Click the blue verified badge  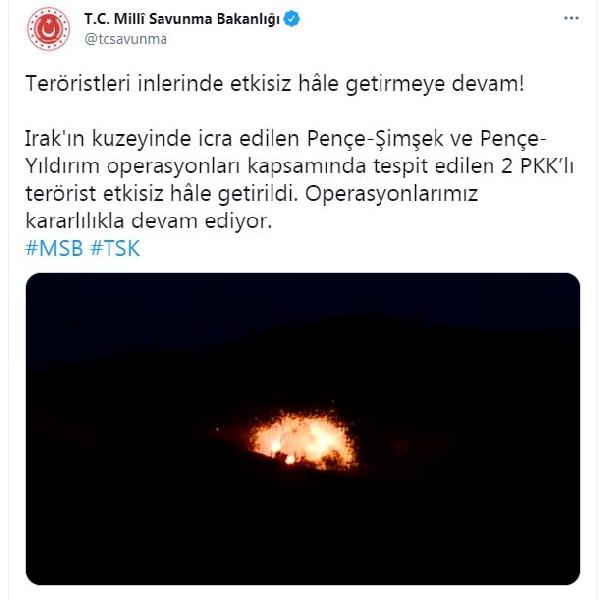pos(292,19)
